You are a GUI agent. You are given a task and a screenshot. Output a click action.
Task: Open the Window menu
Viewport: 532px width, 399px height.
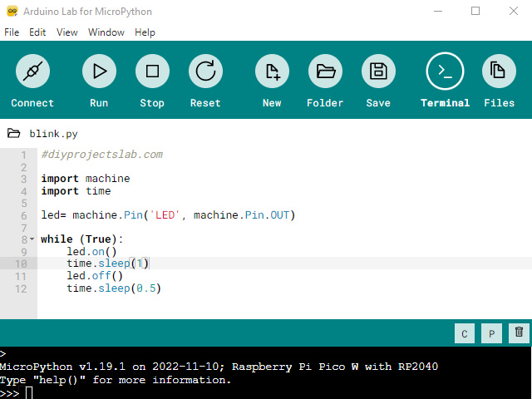coord(106,32)
